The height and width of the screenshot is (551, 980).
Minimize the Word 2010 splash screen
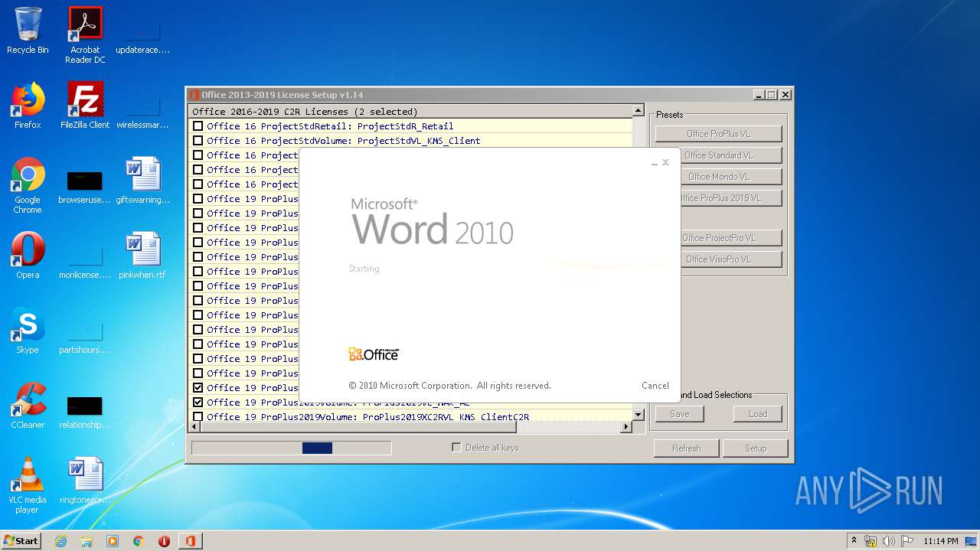tap(654, 163)
